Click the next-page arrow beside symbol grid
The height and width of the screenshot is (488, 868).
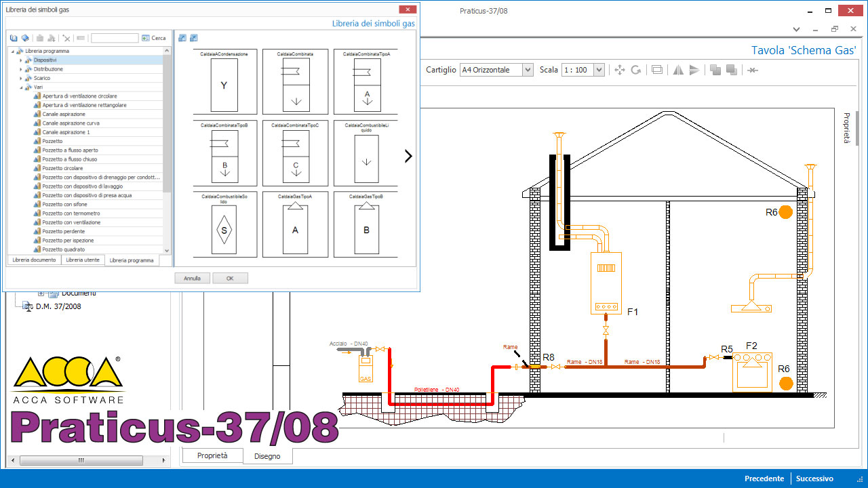(x=408, y=157)
